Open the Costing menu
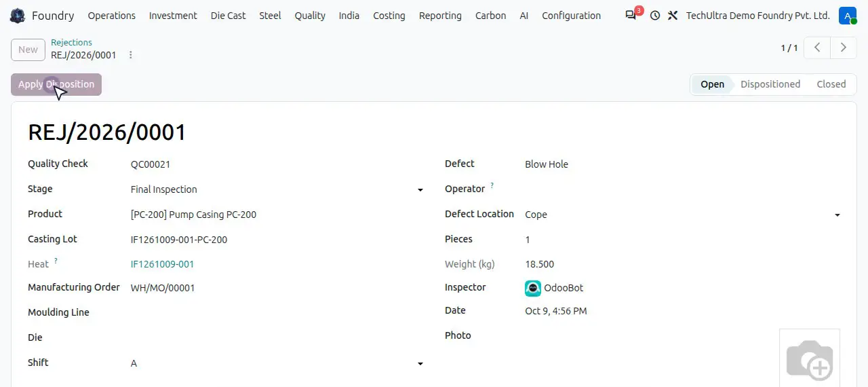The height and width of the screenshot is (387, 868). [389, 16]
